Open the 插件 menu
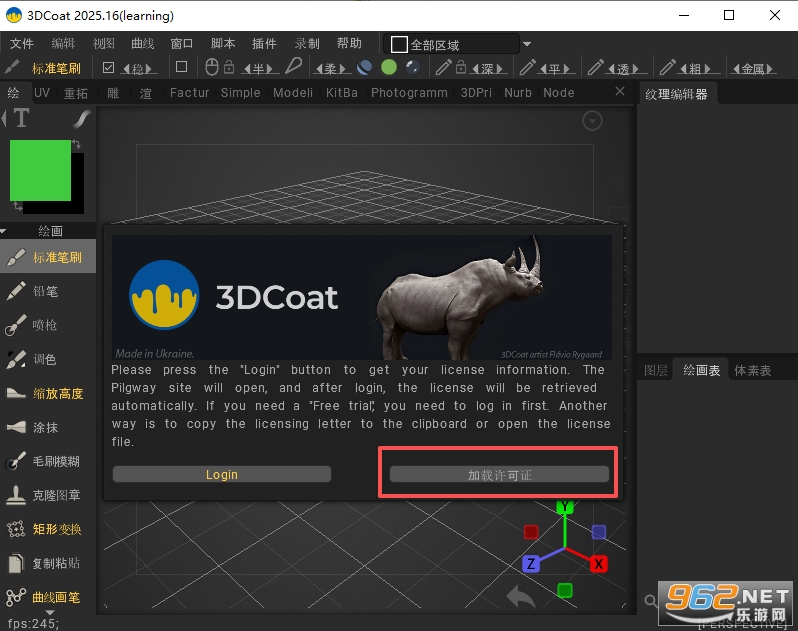 click(264, 44)
